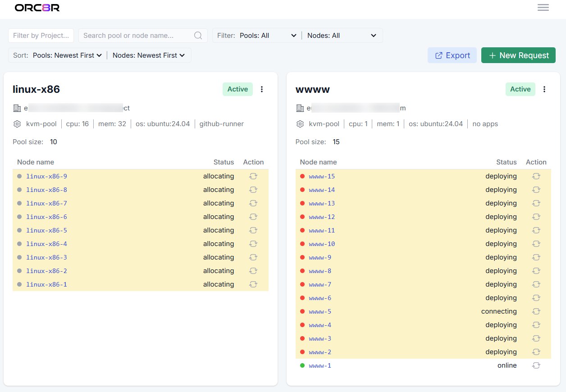Click the connecting status of wwww-5

click(x=499, y=311)
